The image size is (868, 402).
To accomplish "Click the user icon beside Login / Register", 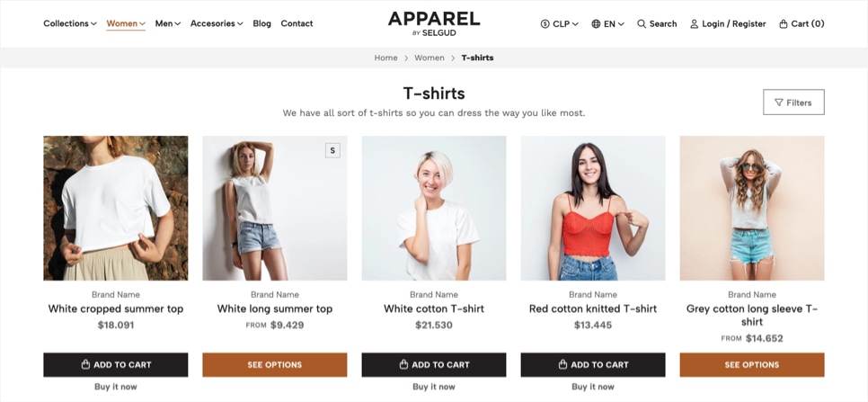I will click(x=695, y=23).
